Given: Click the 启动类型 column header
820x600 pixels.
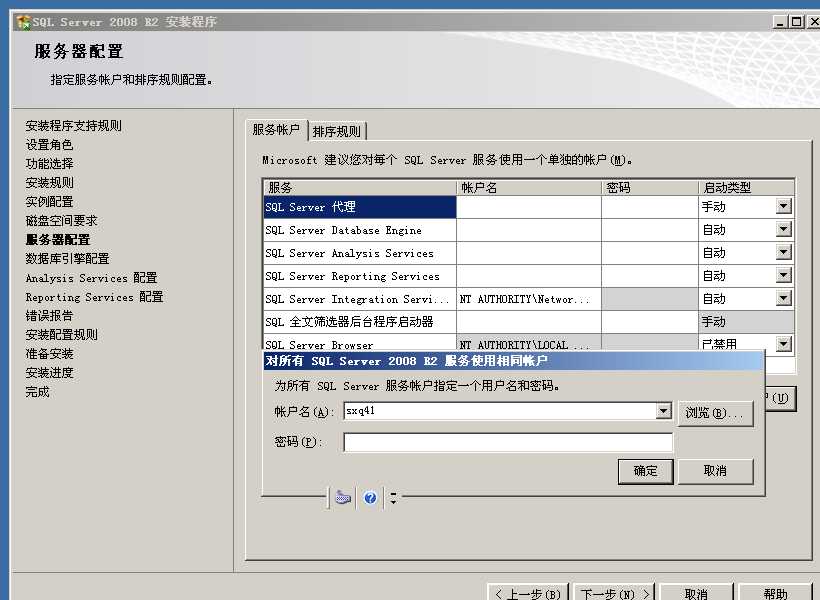Looking at the screenshot, I should 746,187.
